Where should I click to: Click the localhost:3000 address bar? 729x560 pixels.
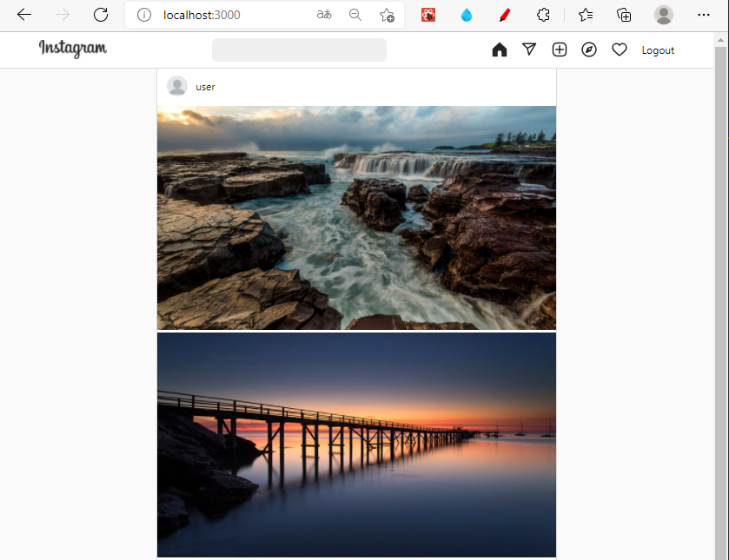[202, 15]
